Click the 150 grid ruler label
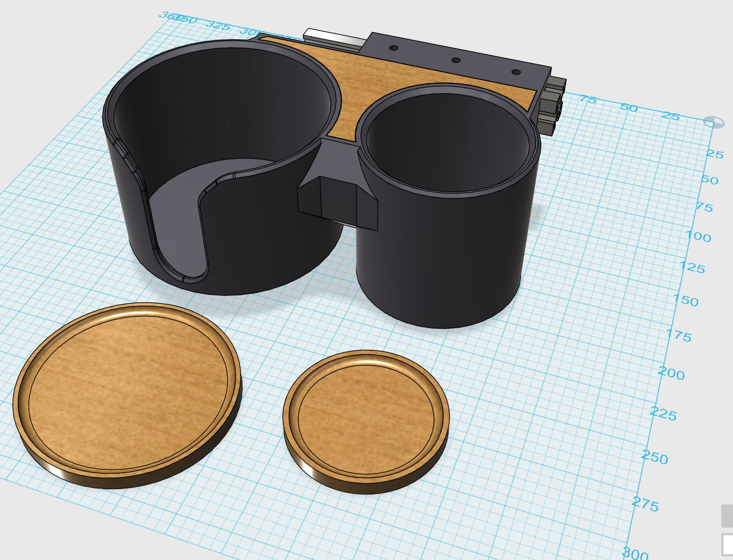This screenshot has height=560, width=733. (686, 301)
